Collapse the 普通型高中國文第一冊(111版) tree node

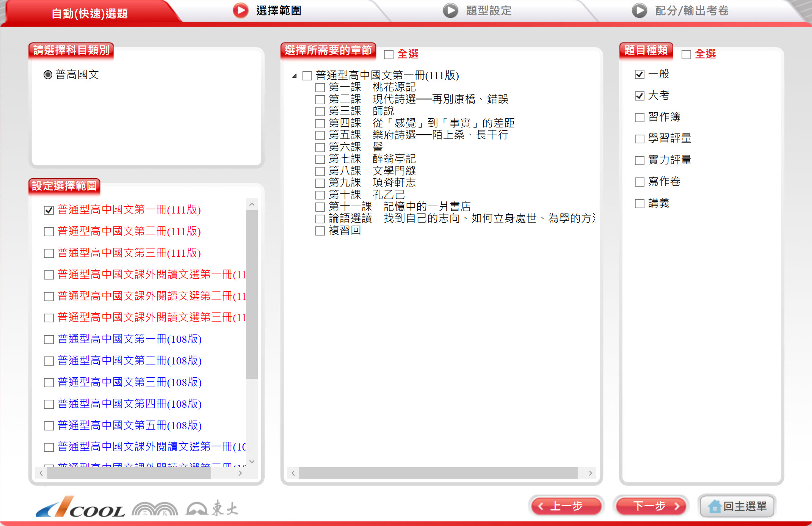pyautogui.click(x=295, y=76)
